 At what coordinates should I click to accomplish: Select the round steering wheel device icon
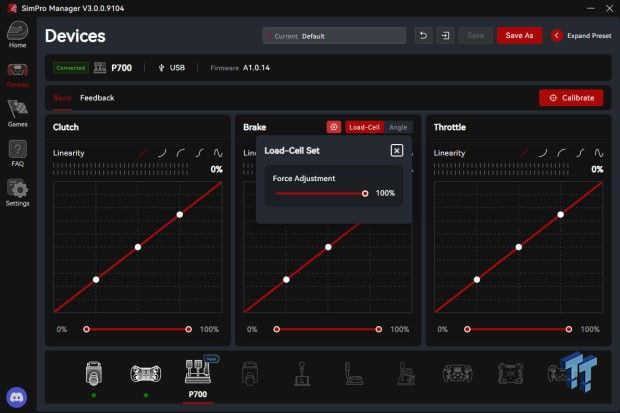point(457,373)
